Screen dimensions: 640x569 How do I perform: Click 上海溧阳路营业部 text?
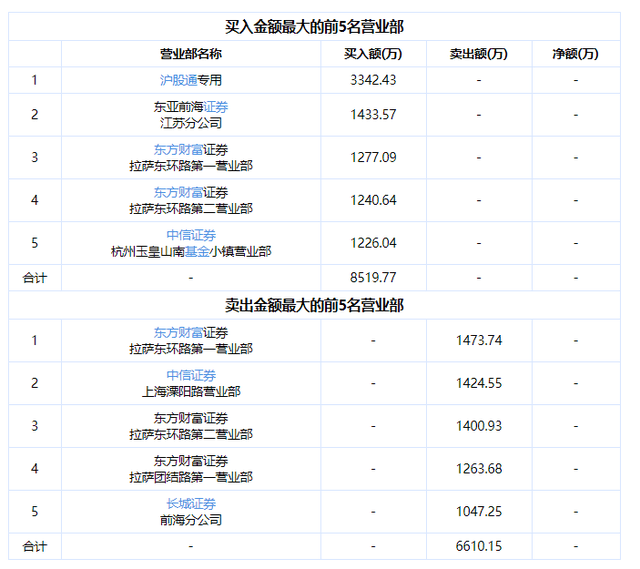point(191,391)
